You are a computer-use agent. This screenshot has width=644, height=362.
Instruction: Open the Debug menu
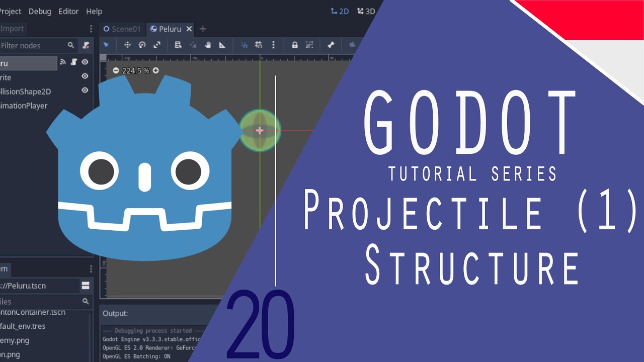click(x=40, y=11)
